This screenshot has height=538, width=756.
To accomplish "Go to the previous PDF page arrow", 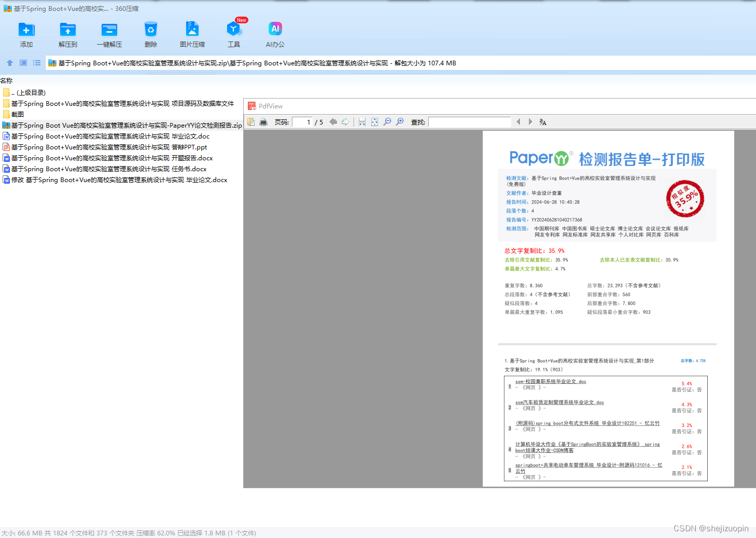I will [333, 122].
